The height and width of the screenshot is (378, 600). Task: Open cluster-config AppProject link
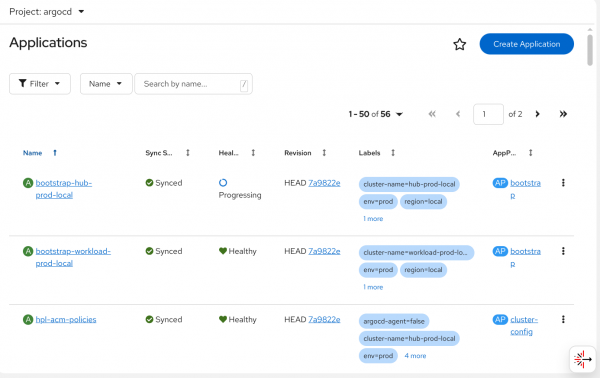524,325
